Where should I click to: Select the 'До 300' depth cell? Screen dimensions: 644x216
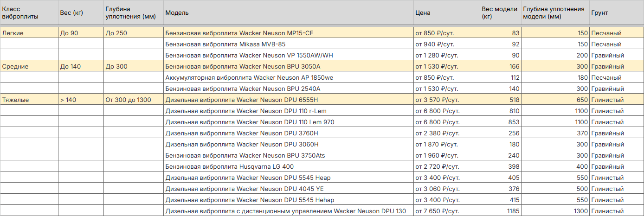coord(134,67)
